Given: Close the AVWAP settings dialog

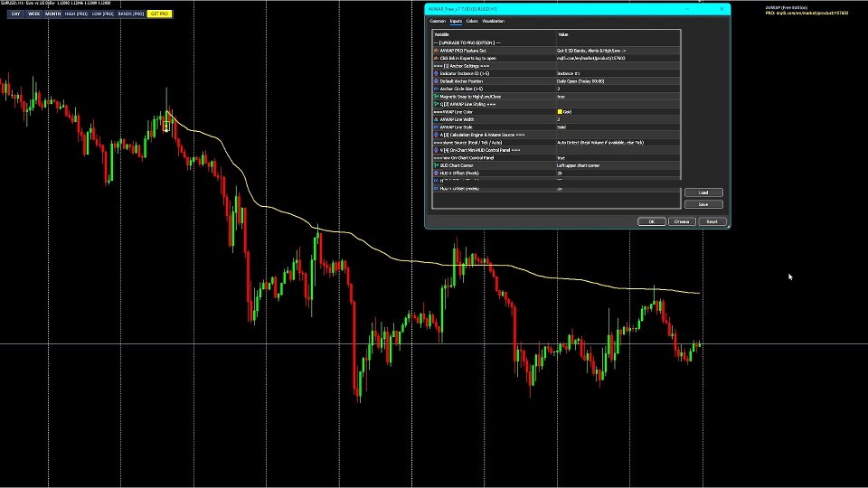Looking at the screenshot, I should click(722, 9).
